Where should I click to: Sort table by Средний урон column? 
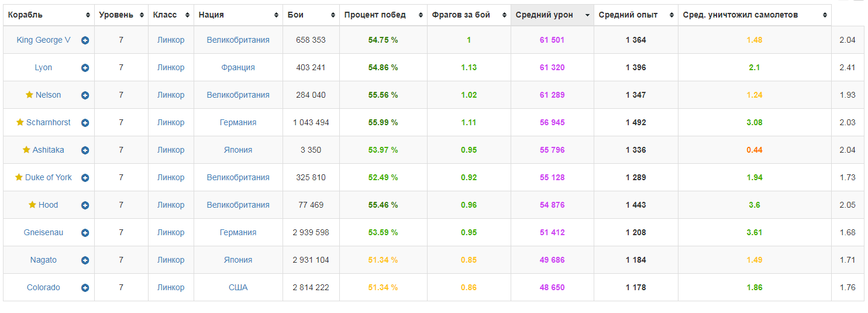[552, 15]
